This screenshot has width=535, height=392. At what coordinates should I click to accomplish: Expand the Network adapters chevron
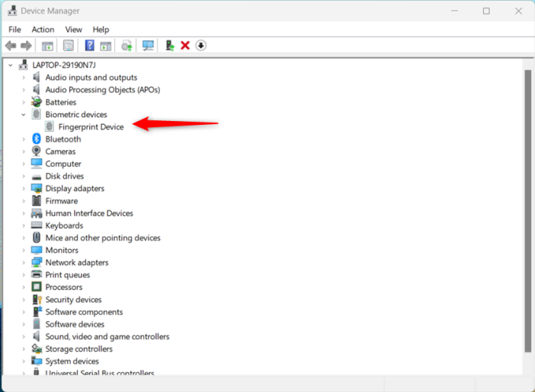coord(24,263)
